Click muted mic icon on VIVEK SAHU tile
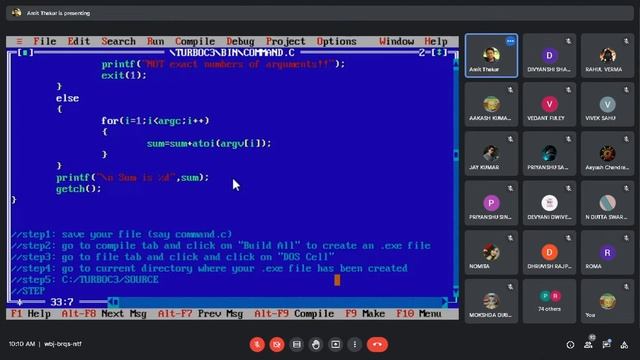Screen dimensions: 640x360 (x=626, y=90)
